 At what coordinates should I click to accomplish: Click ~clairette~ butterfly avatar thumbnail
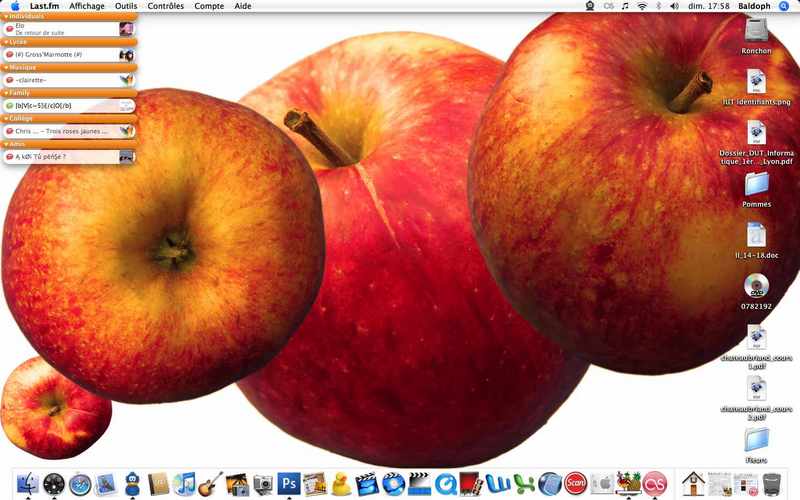tap(126, 80)
